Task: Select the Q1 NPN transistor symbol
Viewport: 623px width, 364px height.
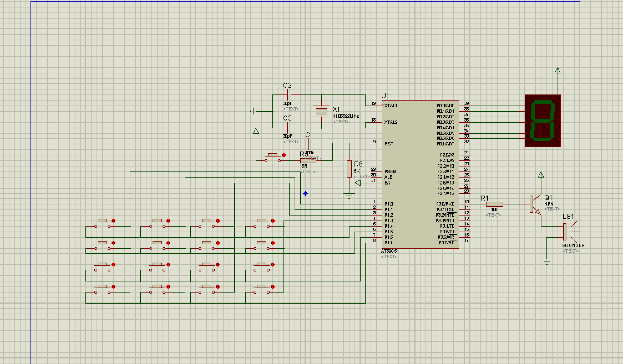Action: 536,204
